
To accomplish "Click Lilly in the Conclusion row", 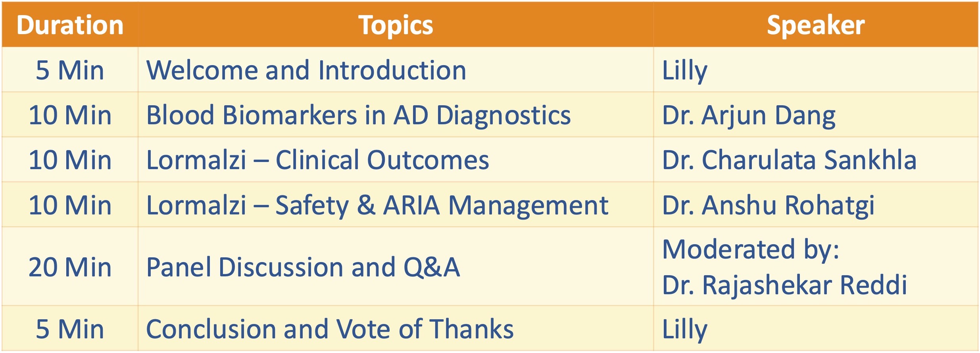I will coord(685,330).
